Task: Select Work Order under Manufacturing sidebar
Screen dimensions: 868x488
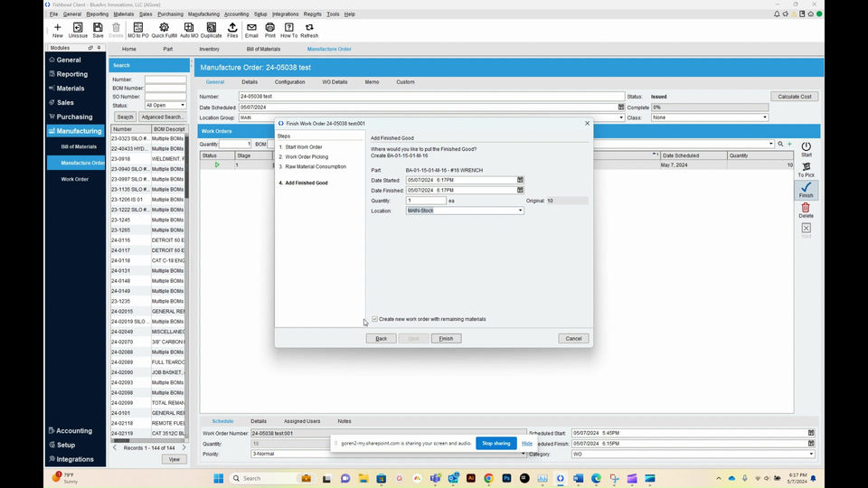Action: tap(75, 179)
